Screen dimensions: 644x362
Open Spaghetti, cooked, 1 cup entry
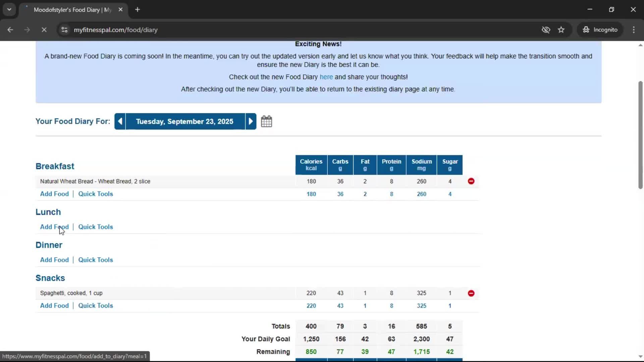[x=71, y=293]
